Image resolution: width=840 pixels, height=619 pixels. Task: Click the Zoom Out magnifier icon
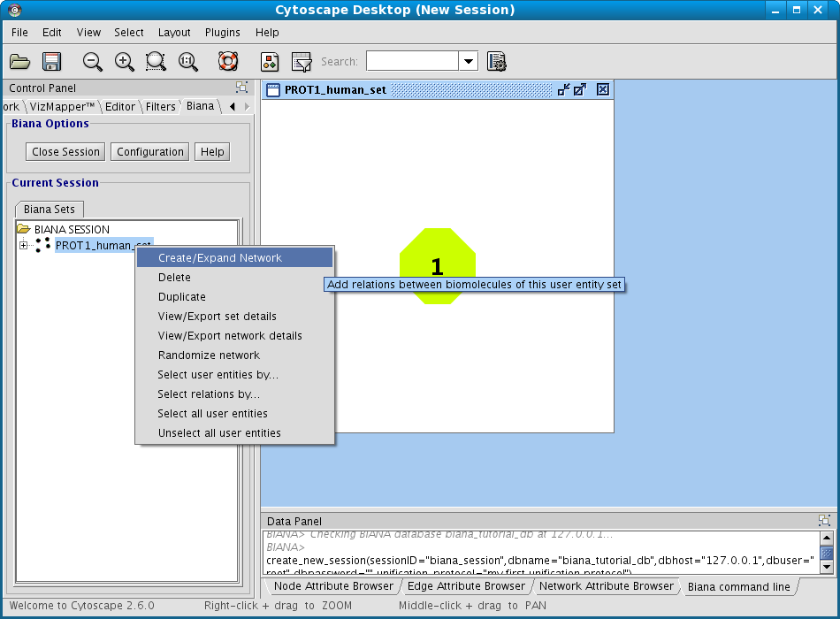tap(92, 62)
